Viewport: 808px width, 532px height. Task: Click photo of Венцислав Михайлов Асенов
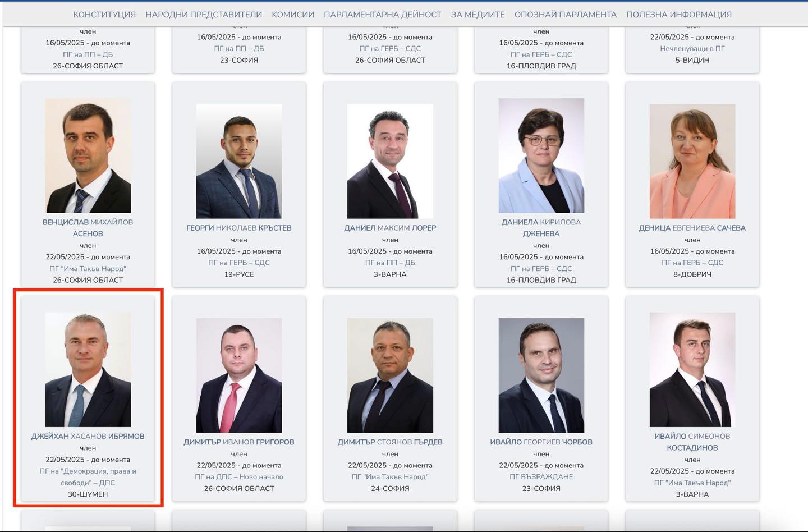click(88, 155)
